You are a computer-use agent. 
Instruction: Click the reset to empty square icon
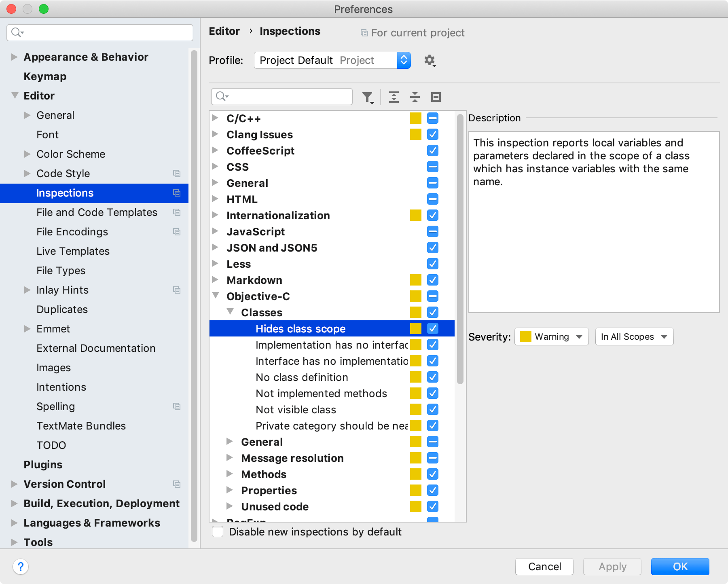tap(436, 97)
